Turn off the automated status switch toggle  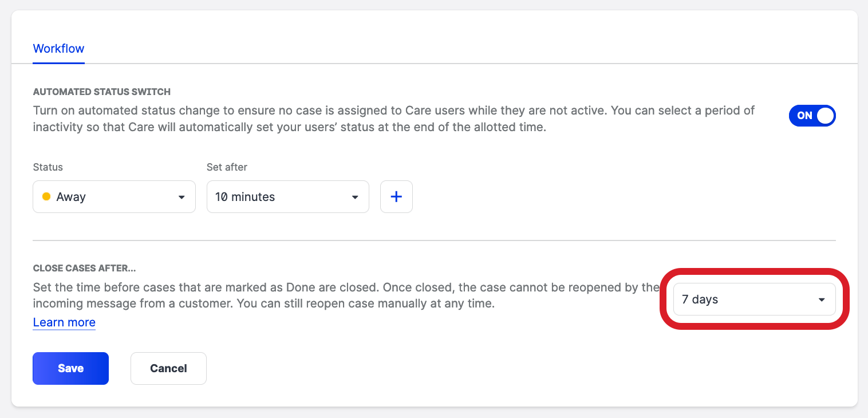(x=812, y=116)
